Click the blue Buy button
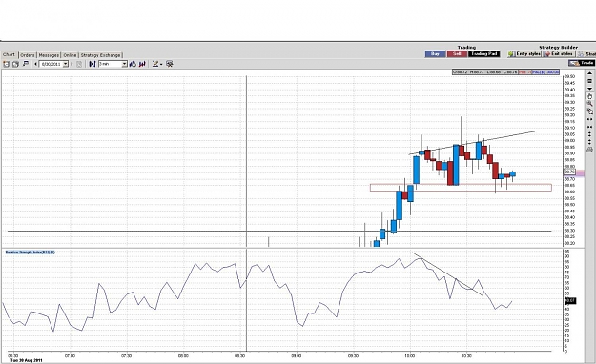Screen dimensions: 596x364 [435, 54]
